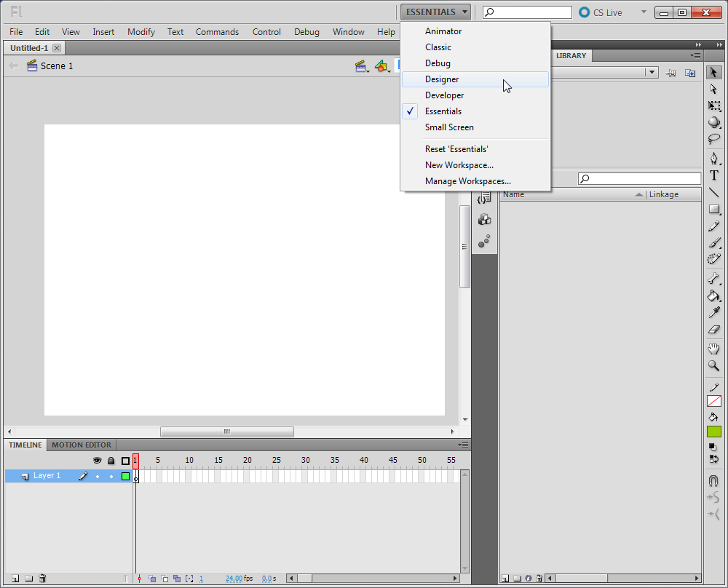Open the Library panel options menu
Image resolution: width=728 pixels, height=588 pixels.
[695, 56]
